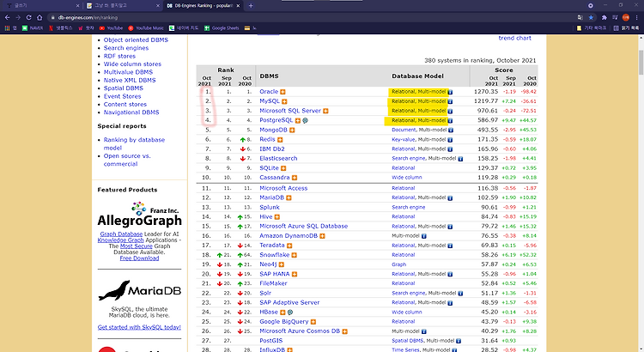Viewport: 644px width, 352px height.
Task: Open the NAVER bookmark
Action: 33,28
